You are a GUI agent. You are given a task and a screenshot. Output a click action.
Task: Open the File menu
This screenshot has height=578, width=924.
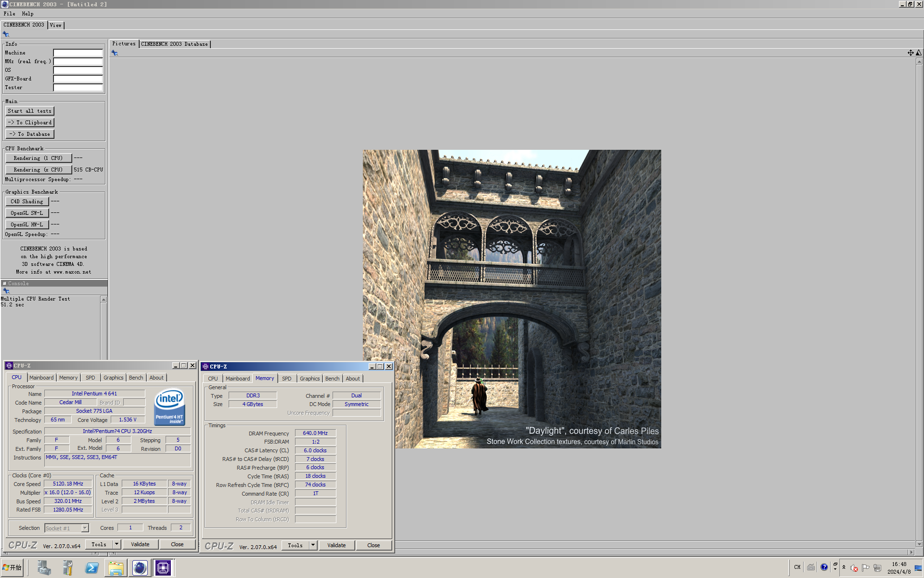point(9,13)
